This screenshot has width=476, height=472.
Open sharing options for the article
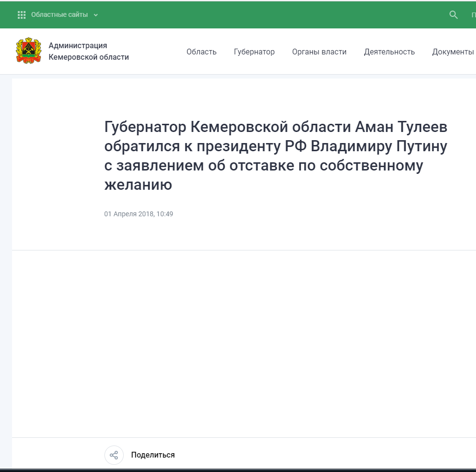point(114,454)
